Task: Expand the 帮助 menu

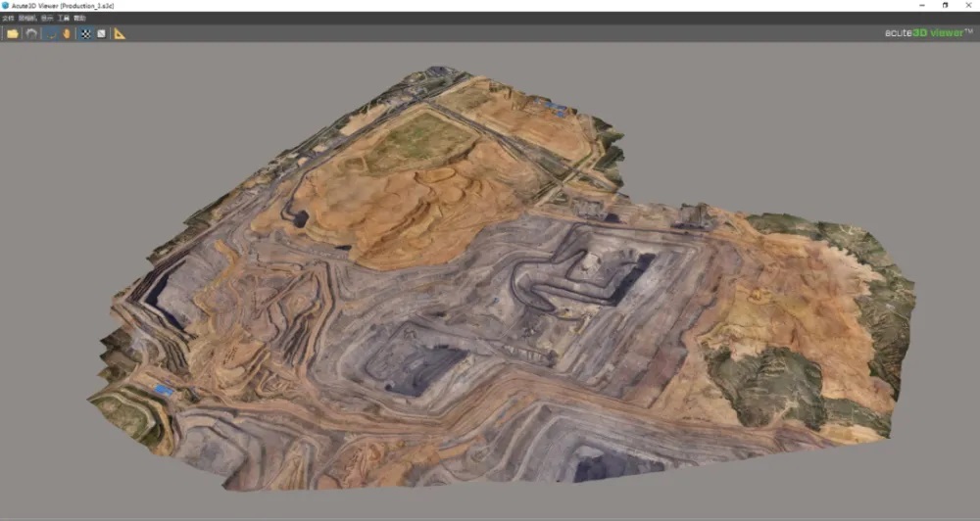Action: click(x=79, y=18)
